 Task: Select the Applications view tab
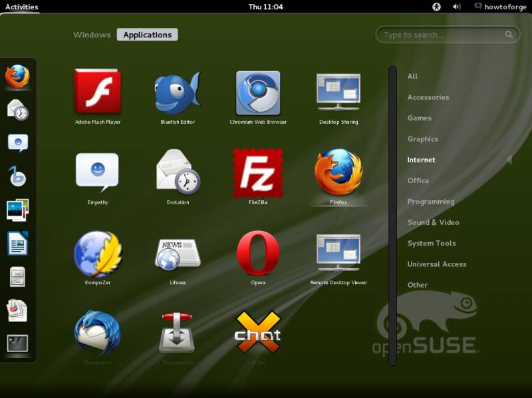[147, 35]
